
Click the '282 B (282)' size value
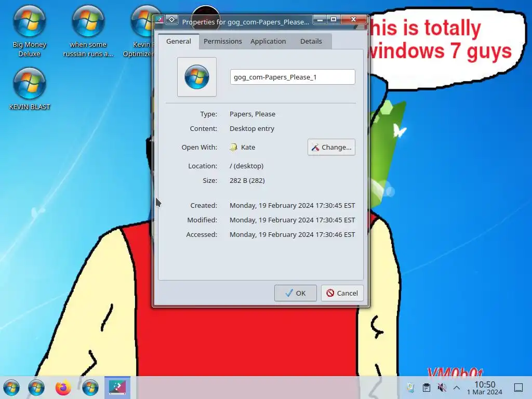(247, 180)
